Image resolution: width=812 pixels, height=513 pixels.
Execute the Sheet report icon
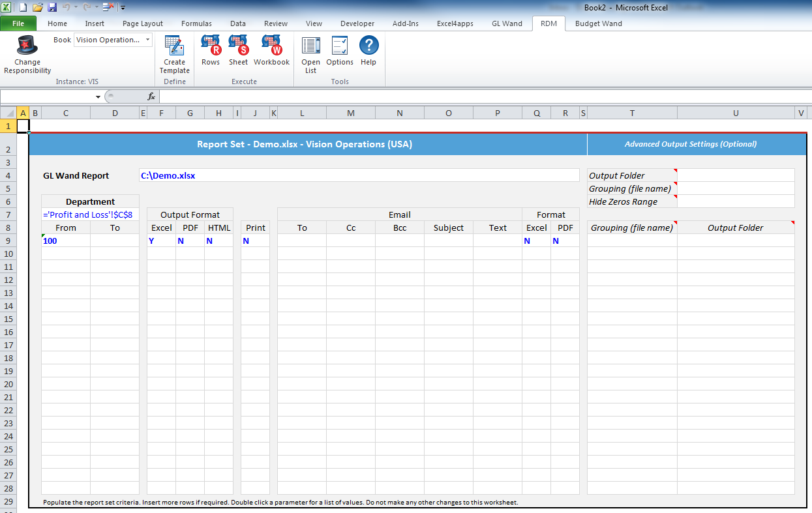(x=238, y=45)
